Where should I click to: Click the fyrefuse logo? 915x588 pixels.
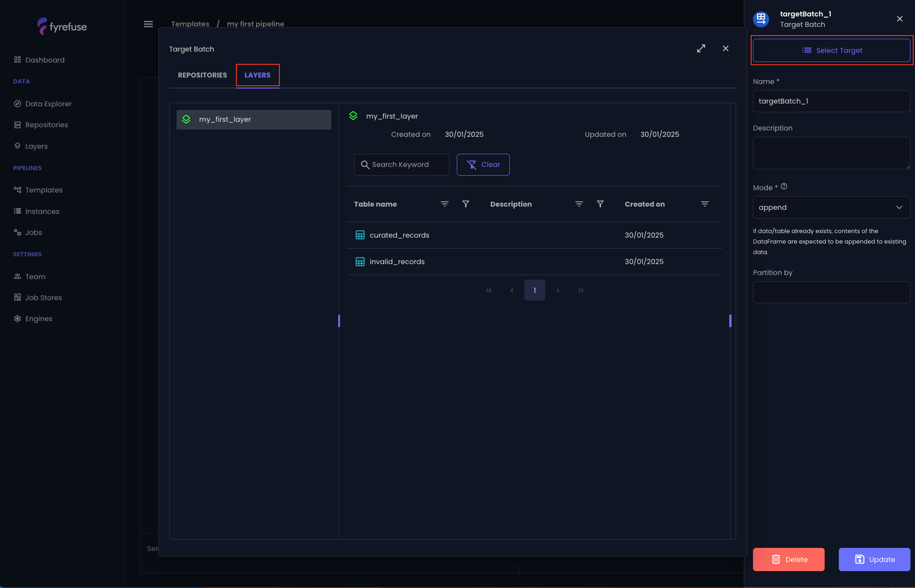coord(62,26)
